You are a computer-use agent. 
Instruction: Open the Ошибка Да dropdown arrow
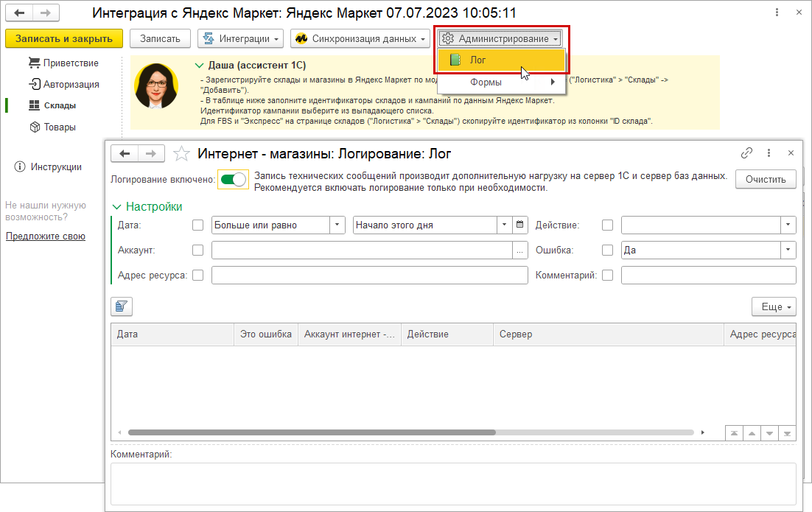click(788, 250)
